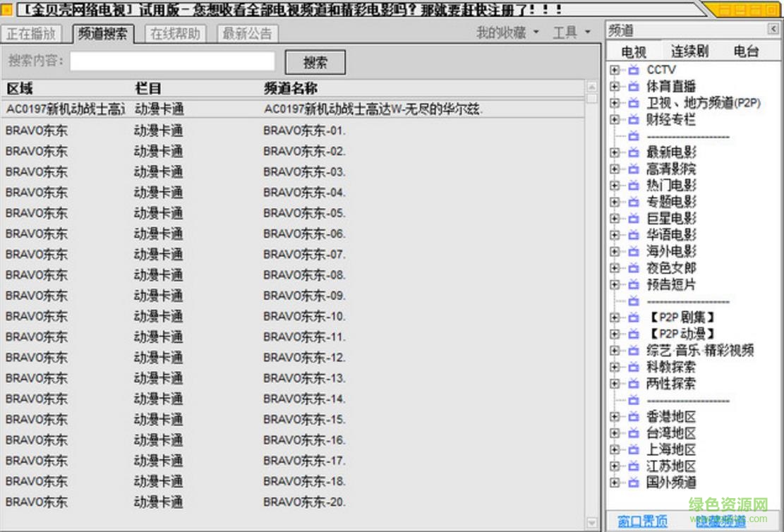This screenshot has height=532, width=784.
Task: Click the TV icon next to CCTV
Action: point(633,70)
